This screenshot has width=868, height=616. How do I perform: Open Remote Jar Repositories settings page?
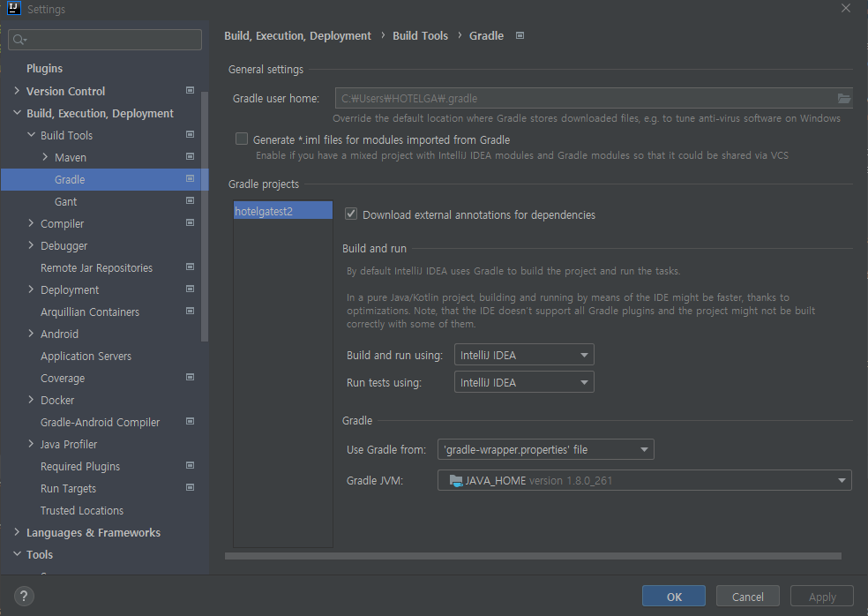click(96, 268)
